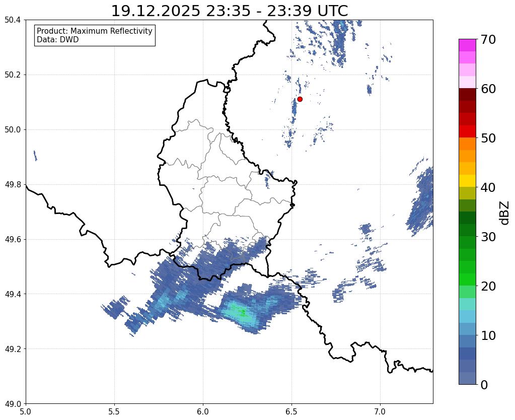The width and height of the screenshot is (515, 420).
Task: Click the plot title date 19.12.2025
Action: point(156,11)
